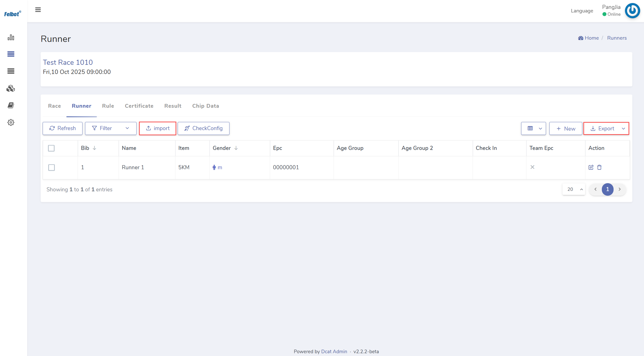This screenshot has height=356, width=644.
Task: Switch to the Certificate tab
Action: (x=139, y=106)
